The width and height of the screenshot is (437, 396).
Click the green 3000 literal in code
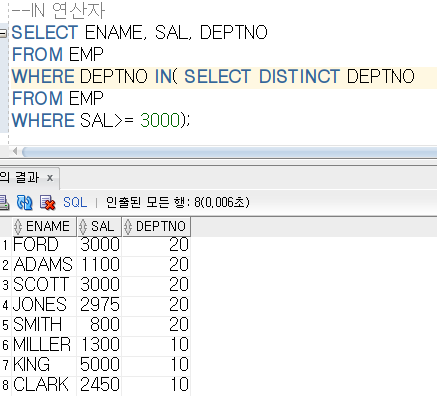coord(160,120)
